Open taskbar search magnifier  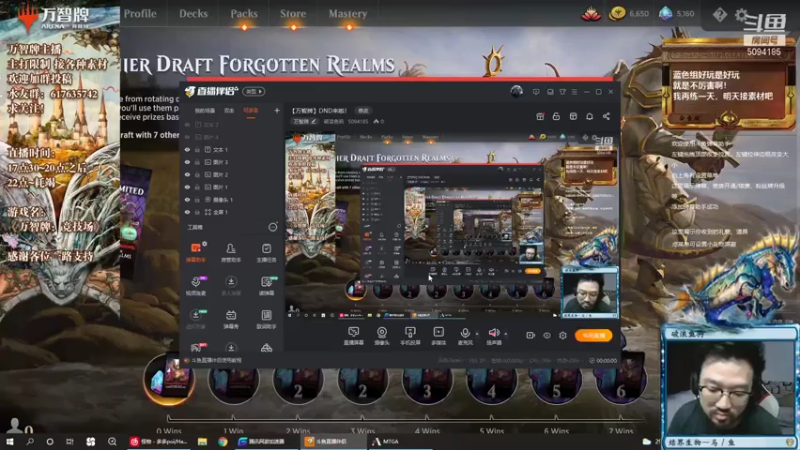point(30,441)
